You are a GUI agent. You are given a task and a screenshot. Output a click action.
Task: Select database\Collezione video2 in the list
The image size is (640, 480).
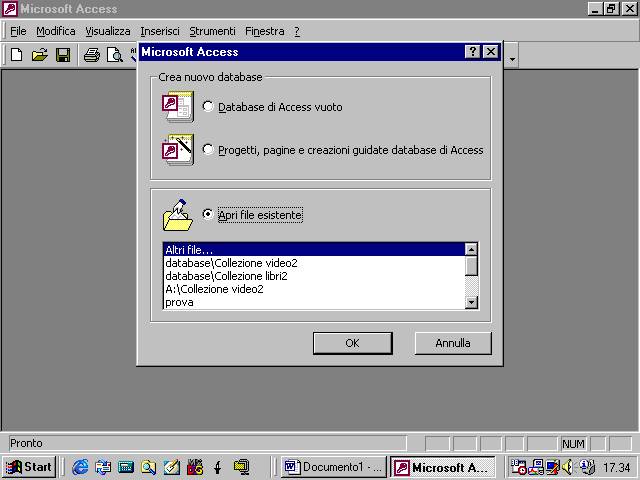tap(314, 263)
